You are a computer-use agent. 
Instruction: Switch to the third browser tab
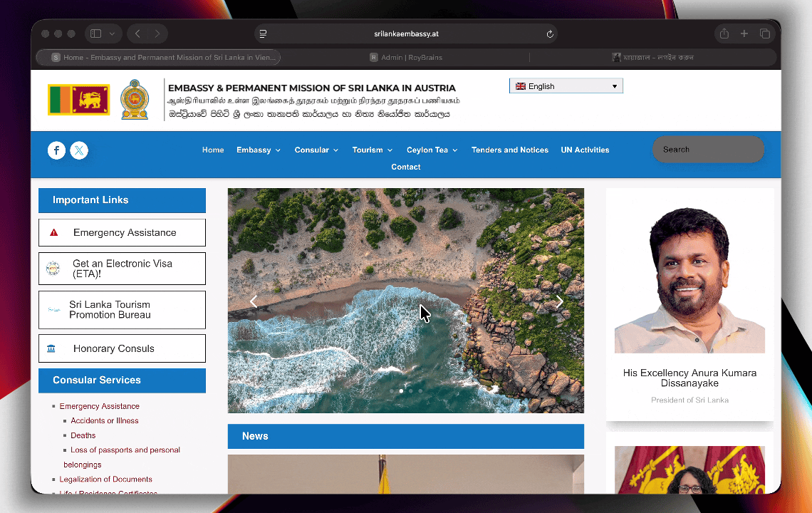[x=653, y=58]
